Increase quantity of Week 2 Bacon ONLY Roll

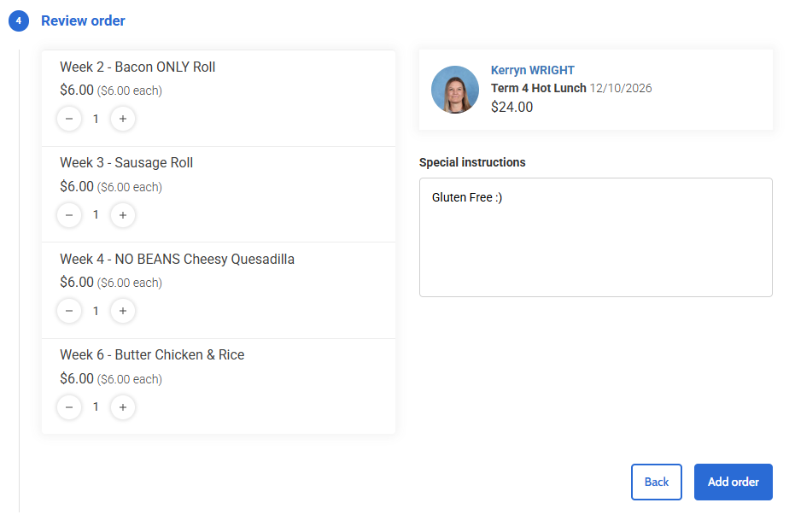coord(123,120)
